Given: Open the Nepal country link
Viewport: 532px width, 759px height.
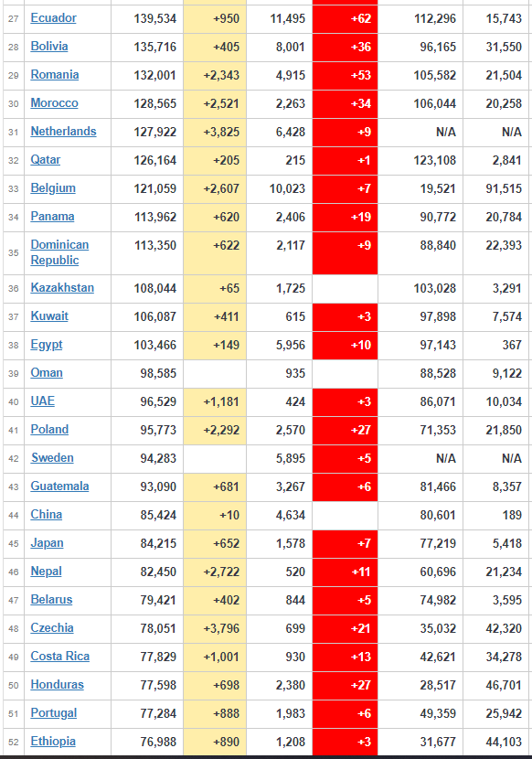Looking at the screenshot, I should 46,572.
